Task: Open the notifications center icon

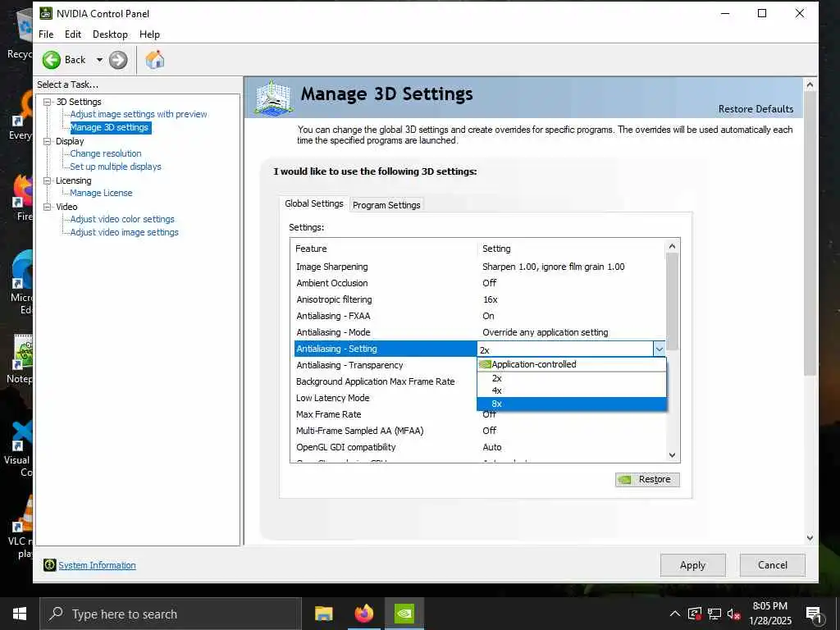Action: coord(814,614)
